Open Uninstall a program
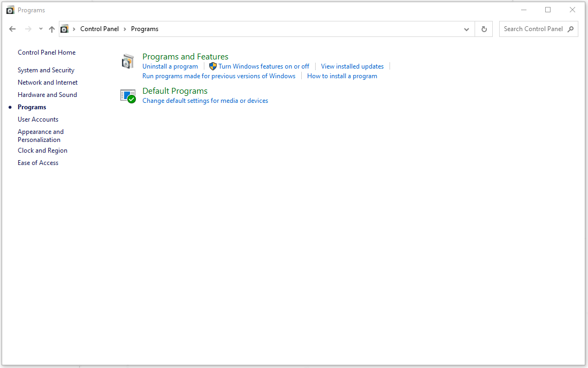The height and width of the screenshot is (368, 588). (x=170, y=66)
